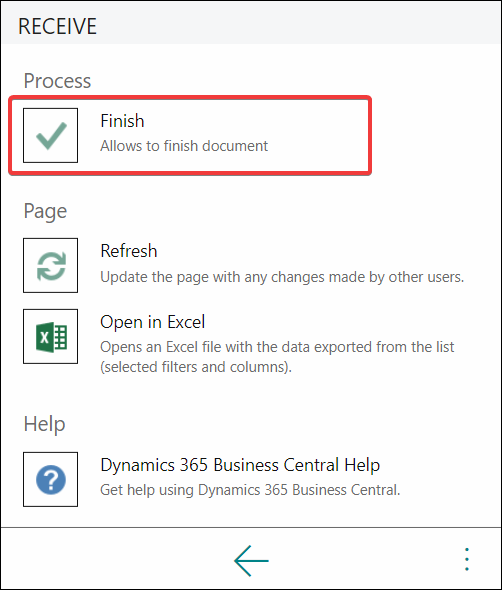Click the RECEIVE page title
502x590 pixels.
click(57, 26)
